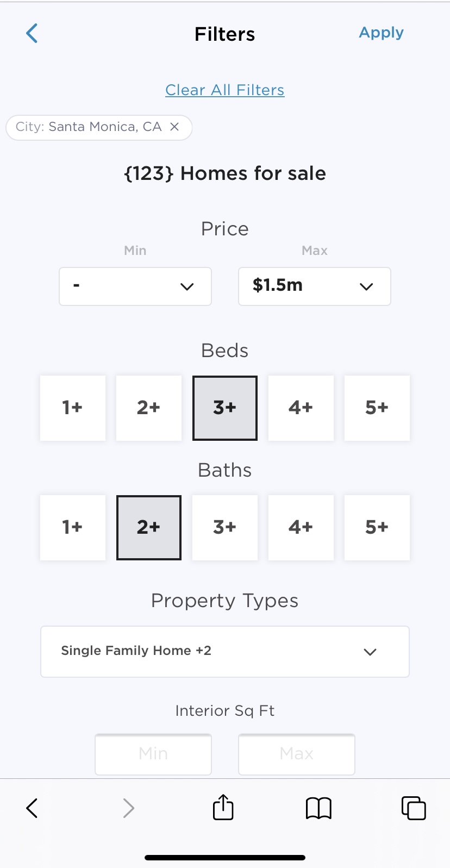Expand Property Types Single Family Home dropdown
The height and width of the screenshot is (868, 450).
225,652
